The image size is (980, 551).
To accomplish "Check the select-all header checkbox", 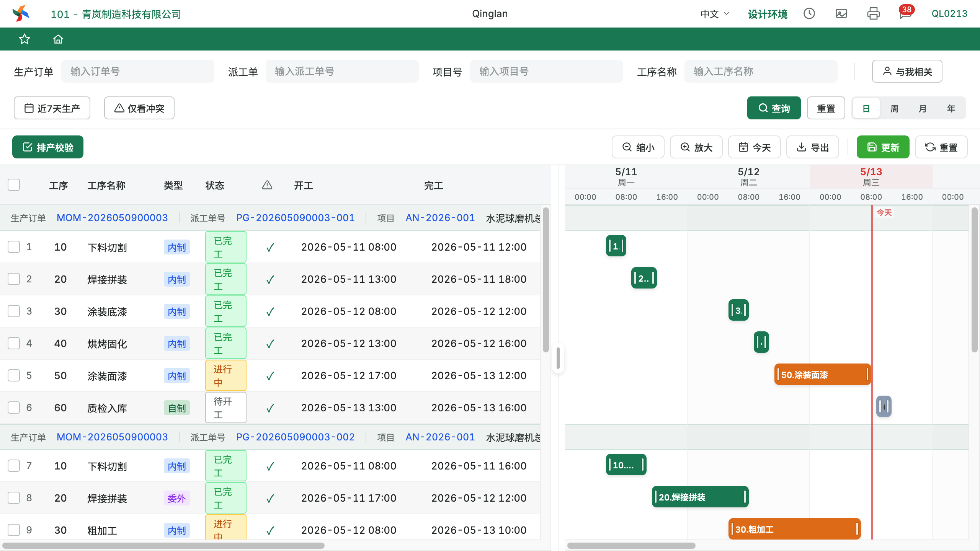I will 14,185.
